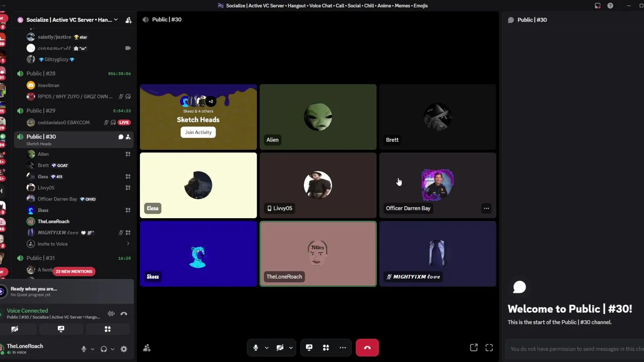
Task: Jump to 23 NEW MENTIONS pill
Action: tap(74, 271)
